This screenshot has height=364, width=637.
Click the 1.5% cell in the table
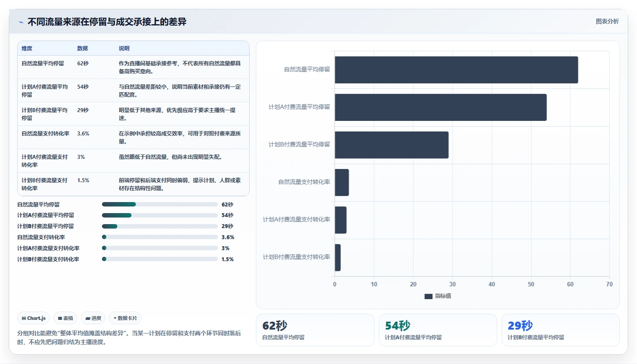tap(83, 180)
